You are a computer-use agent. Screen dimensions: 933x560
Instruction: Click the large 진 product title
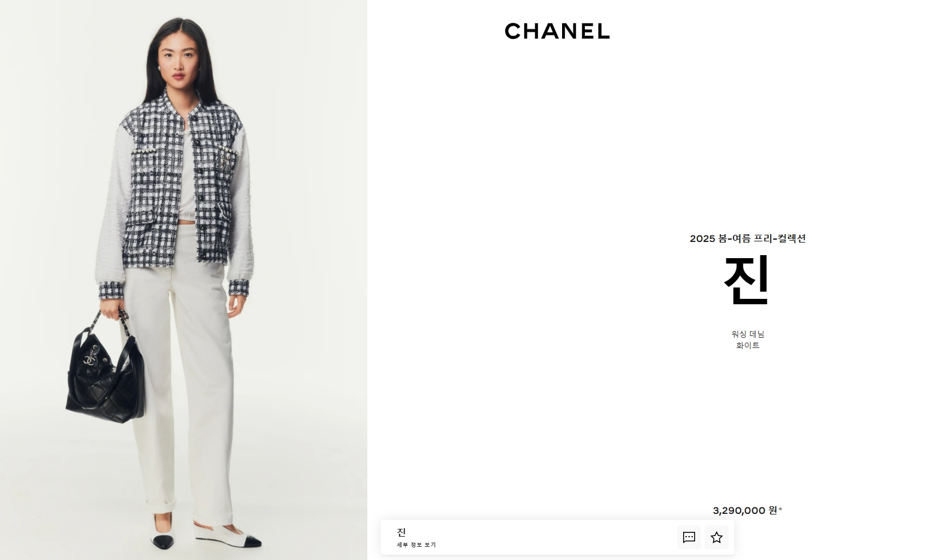coord(747,280)
